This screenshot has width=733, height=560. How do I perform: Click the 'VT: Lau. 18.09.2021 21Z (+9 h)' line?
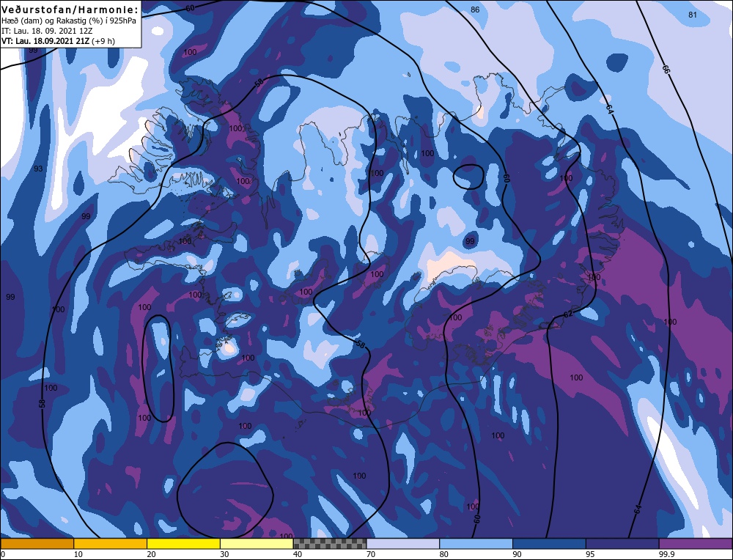(x=58, y=40)
